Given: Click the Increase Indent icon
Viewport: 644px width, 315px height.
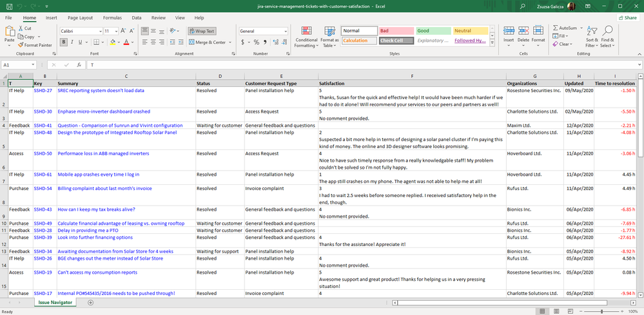Looking at the screenshot, I should point(181,43).
